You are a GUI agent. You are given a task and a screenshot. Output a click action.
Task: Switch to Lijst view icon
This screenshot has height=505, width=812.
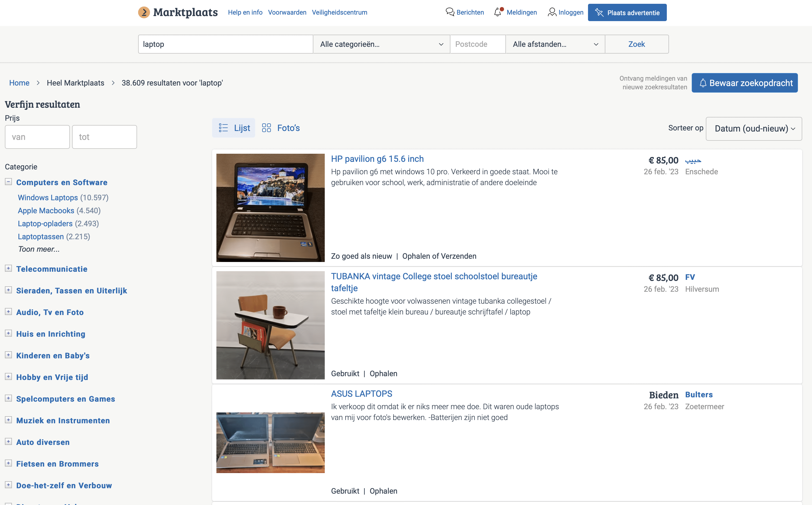point(223,128)
